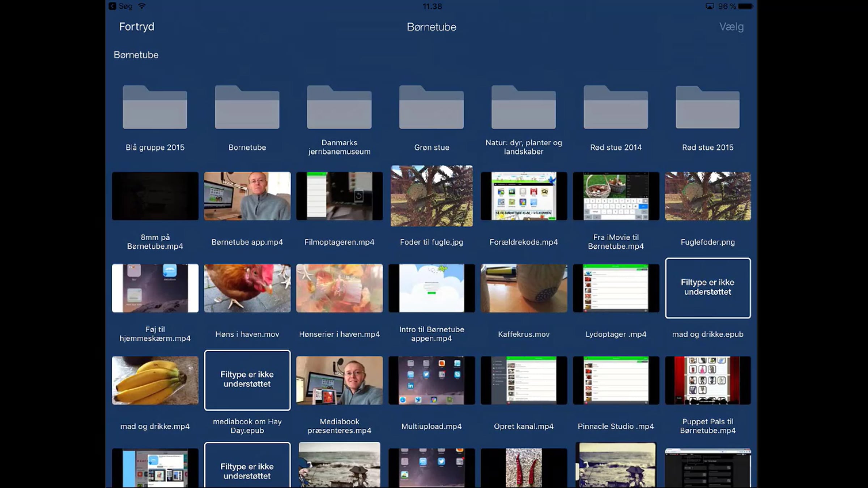The image size is (868, 488).
Task: Select the Pinnacle Studio .mp4 video
Action: tap(616, 380)
